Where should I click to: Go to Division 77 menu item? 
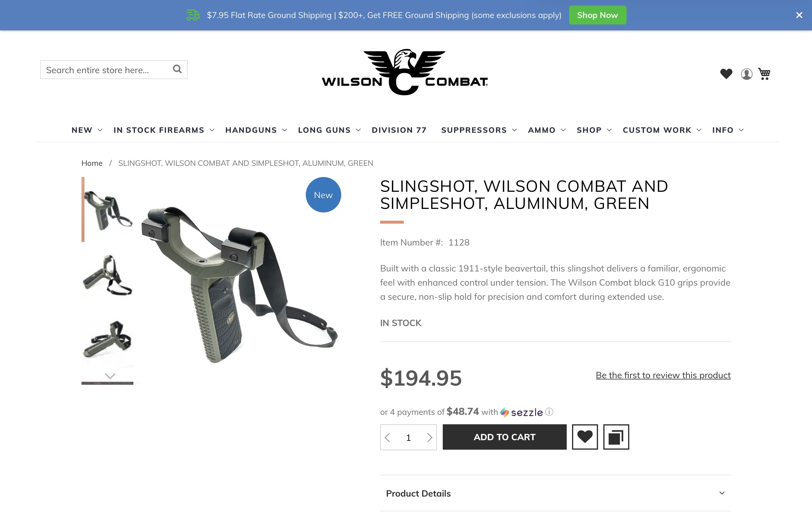399,130
